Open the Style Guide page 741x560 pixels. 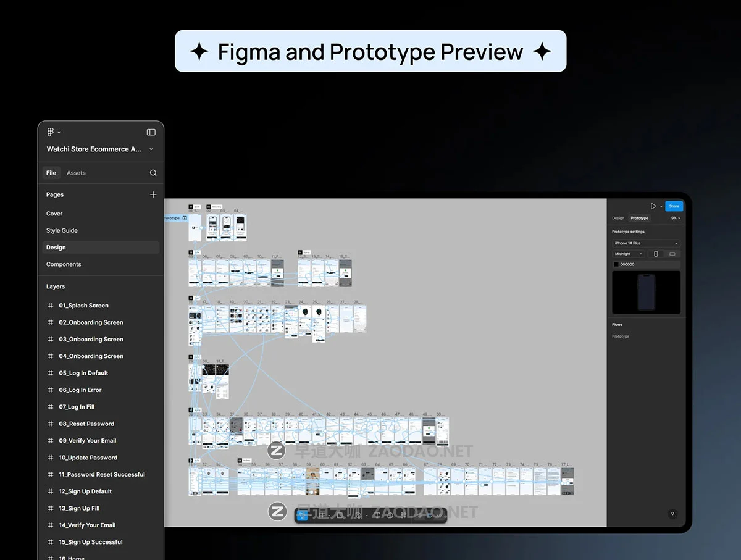click(62, 230)
